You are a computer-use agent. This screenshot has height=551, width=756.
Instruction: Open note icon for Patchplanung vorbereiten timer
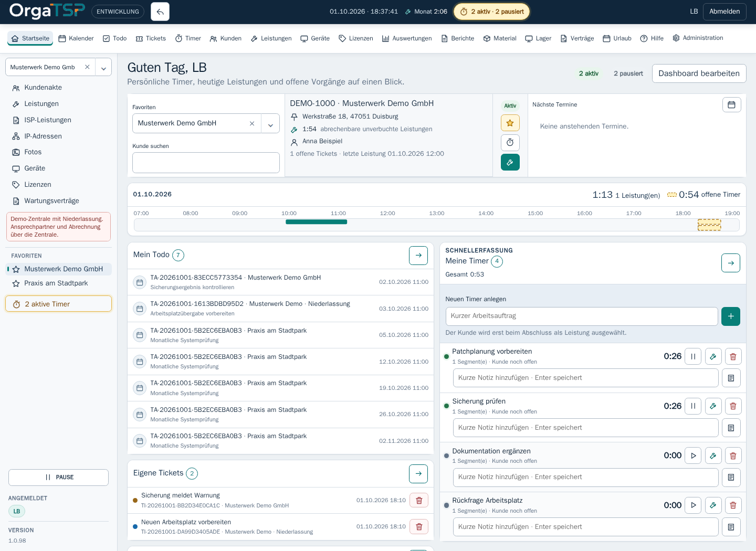pos(731,378)
